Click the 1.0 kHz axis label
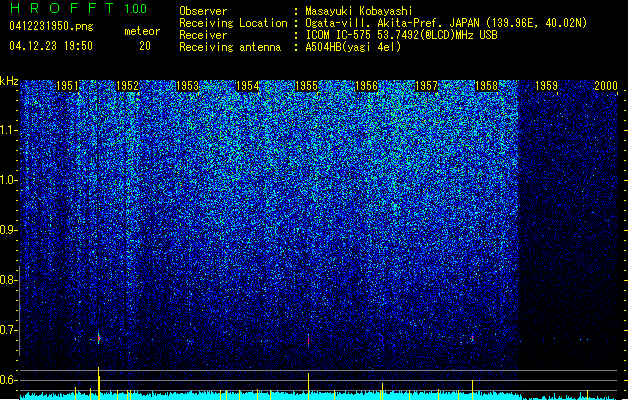The image size is (629, 400). [x=9, y=180]
